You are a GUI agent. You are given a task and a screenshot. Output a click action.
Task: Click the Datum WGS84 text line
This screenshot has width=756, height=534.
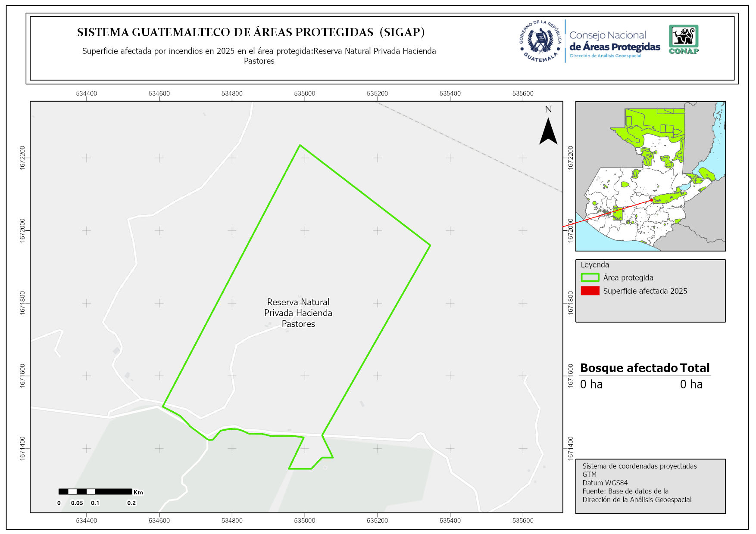[x=605, y=483]
